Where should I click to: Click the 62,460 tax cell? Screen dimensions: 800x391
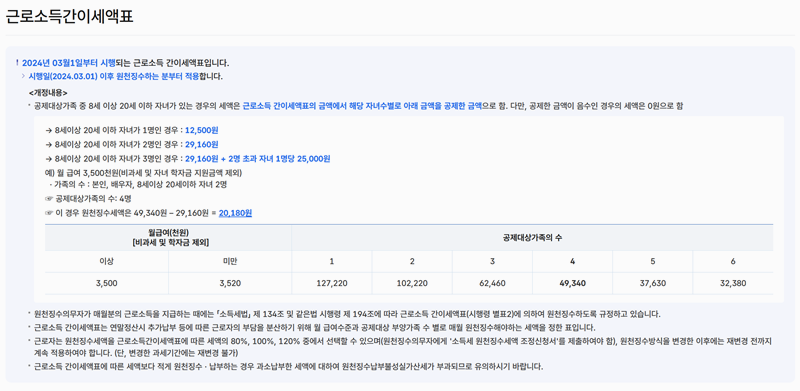coord(492,283)
